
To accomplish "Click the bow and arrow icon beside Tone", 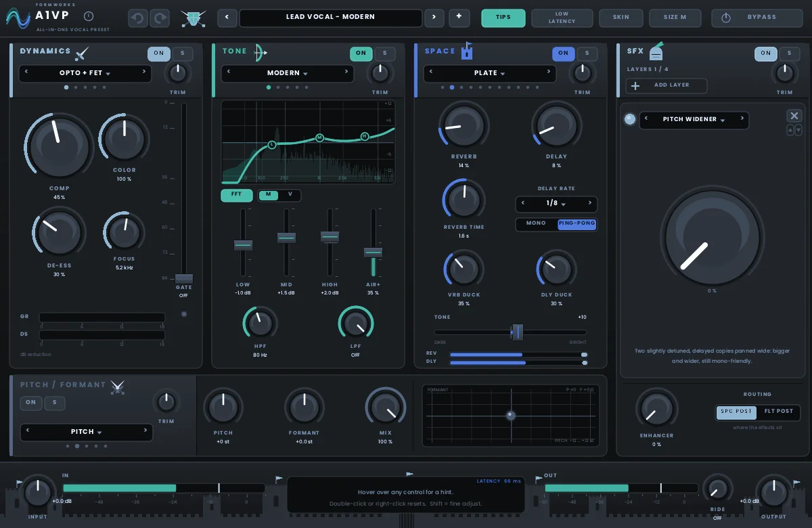I will (261, 52).
